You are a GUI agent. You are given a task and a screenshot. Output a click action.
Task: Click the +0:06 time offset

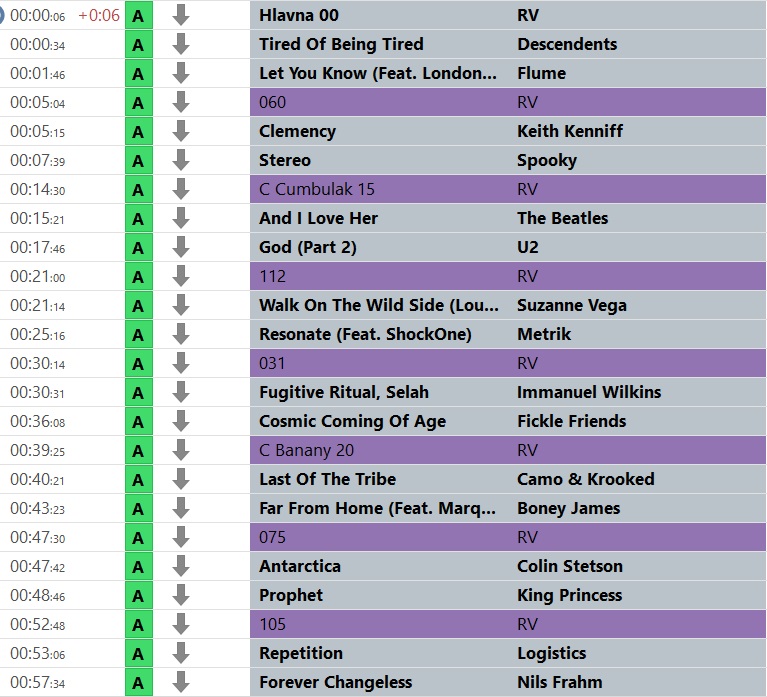(x=99, y=16)
